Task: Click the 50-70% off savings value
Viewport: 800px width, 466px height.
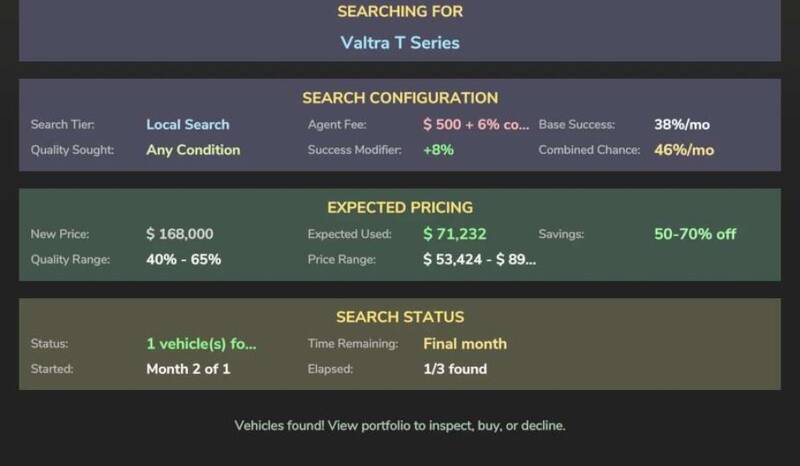Action: pyautogui.click(x=694, y=234)
